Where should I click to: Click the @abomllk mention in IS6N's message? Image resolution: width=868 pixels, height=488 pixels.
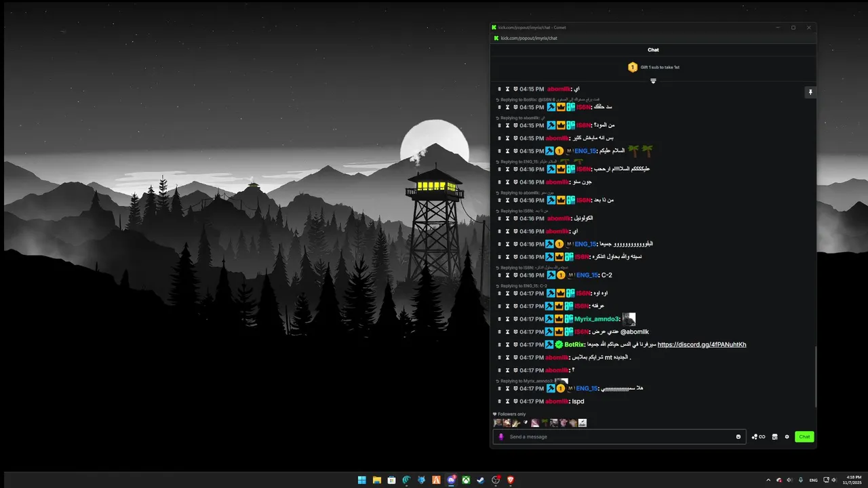point(635,331)
